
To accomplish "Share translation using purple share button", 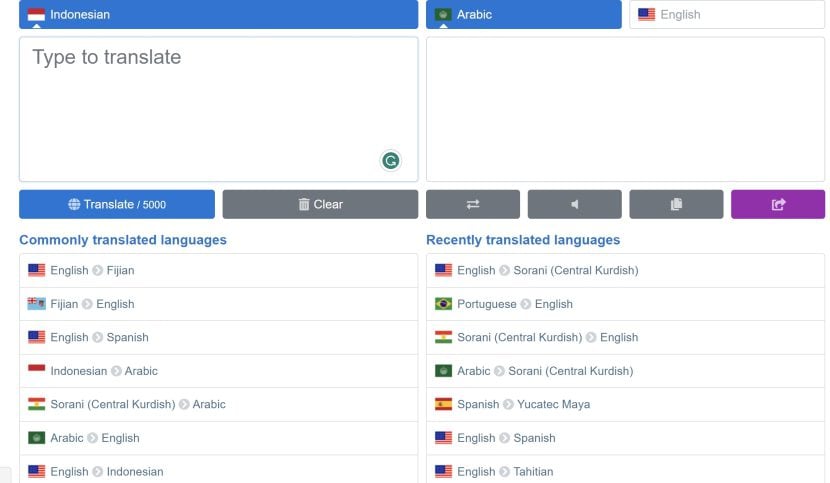I will 778,204.
